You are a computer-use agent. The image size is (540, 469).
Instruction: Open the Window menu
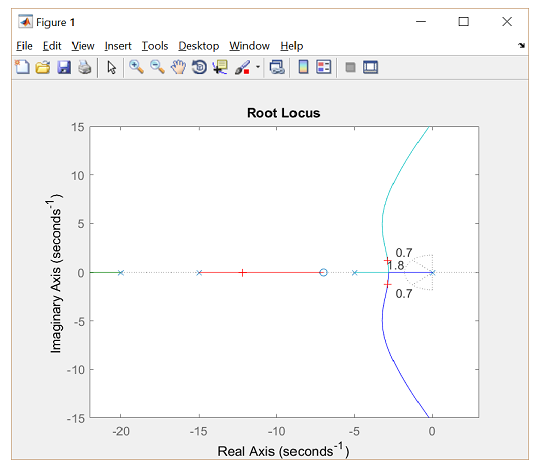click(x=250, y=46)
